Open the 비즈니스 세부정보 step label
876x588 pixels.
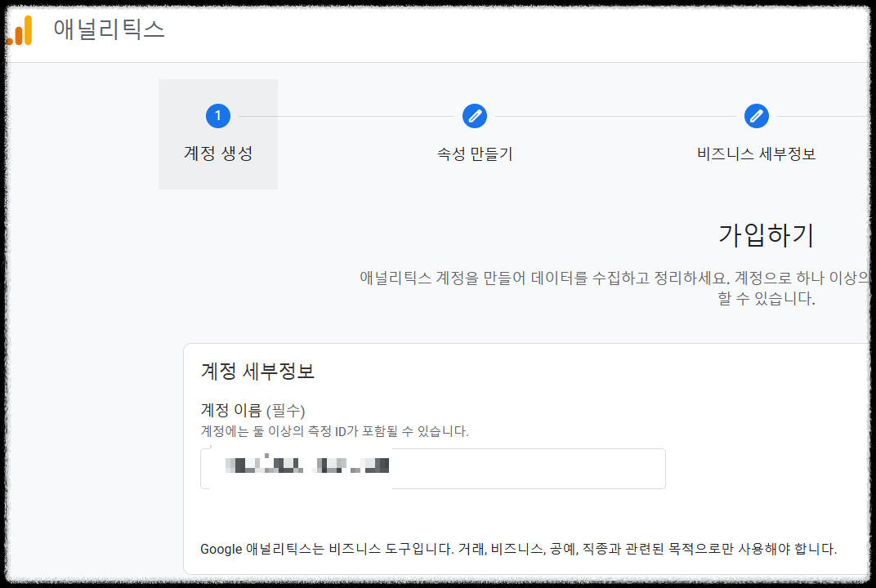point(757,154)
